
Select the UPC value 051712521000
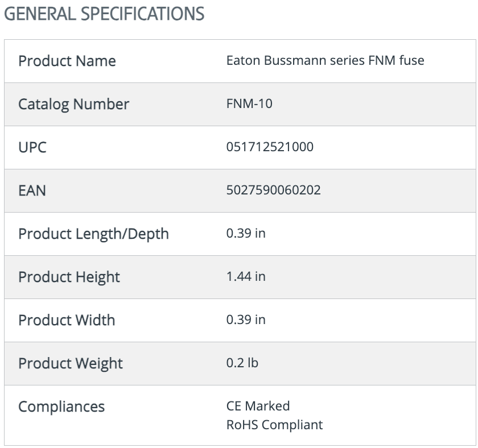270,147
